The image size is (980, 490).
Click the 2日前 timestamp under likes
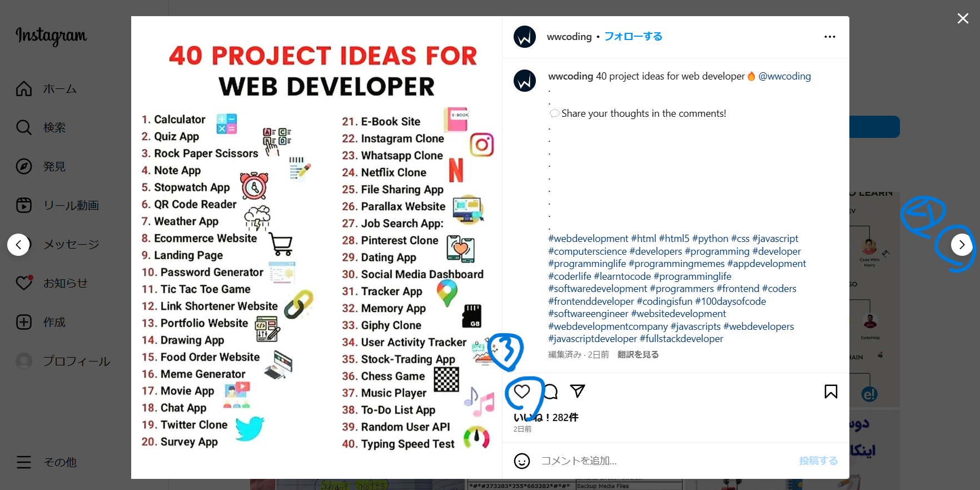click(x=523, y=429)
